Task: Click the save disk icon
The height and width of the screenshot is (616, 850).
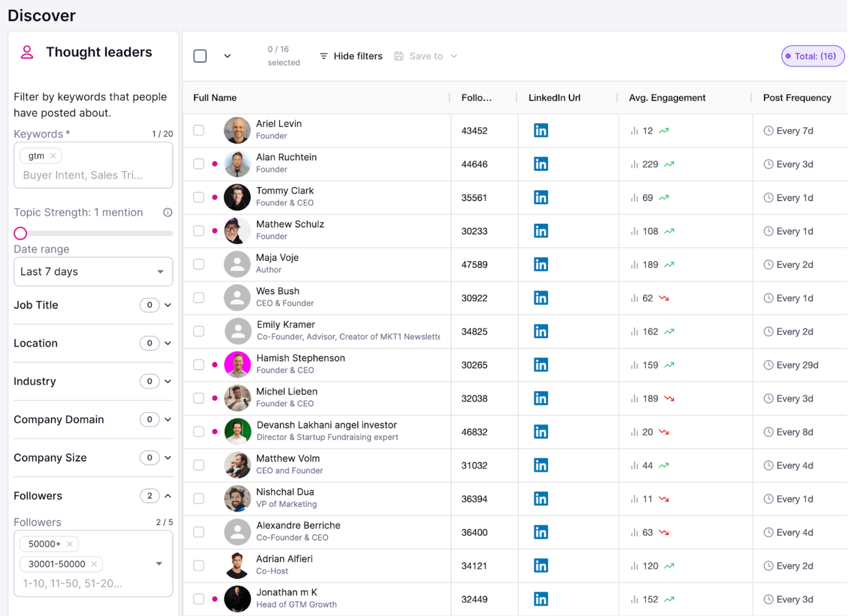Action: click(399, 56)
